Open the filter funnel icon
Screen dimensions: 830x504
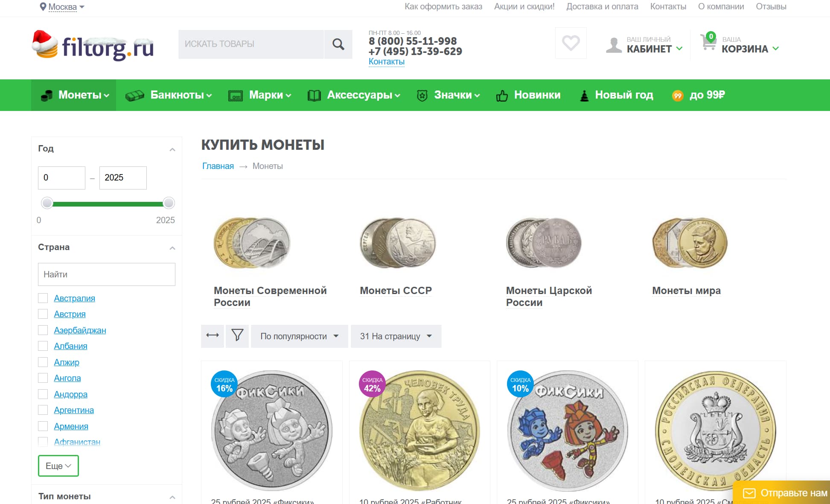237,336
